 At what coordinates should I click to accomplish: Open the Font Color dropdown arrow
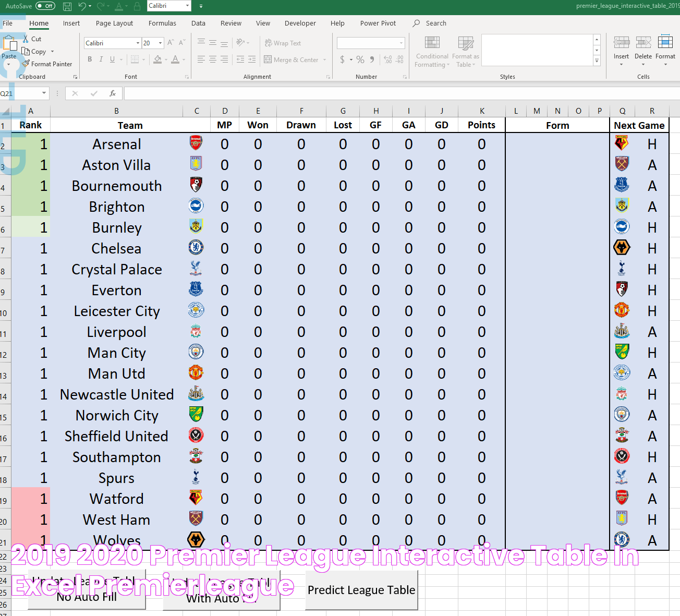[x=184, y=60]
